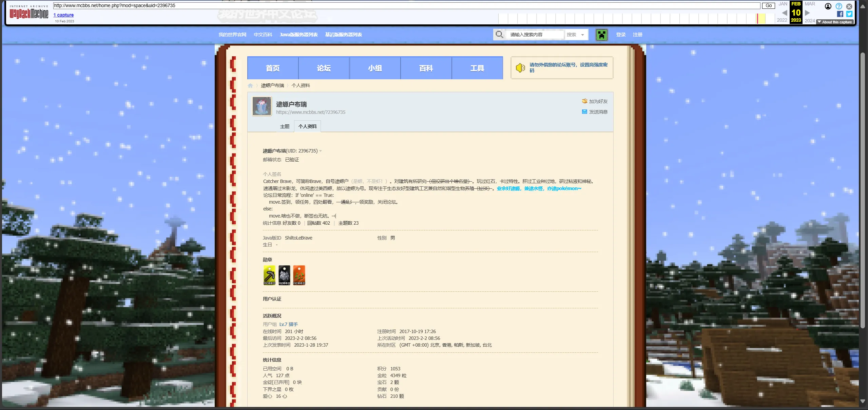Open search type dropdown 搜索
The image size is (868, 410).
[576, 35]
